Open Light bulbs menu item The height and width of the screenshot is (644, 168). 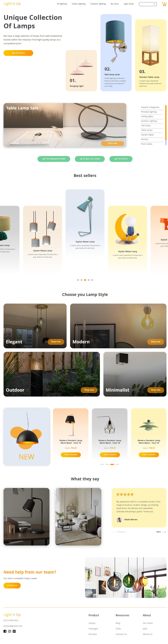(129, 4)
